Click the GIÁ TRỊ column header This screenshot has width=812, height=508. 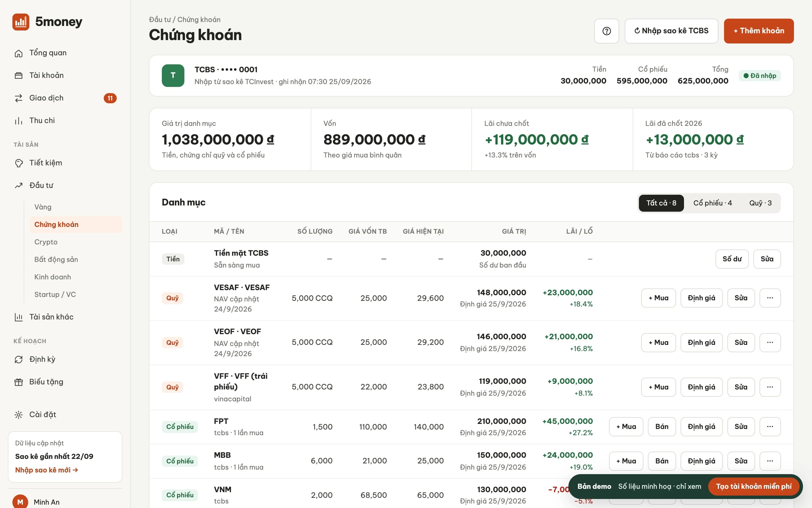point(514,231)
